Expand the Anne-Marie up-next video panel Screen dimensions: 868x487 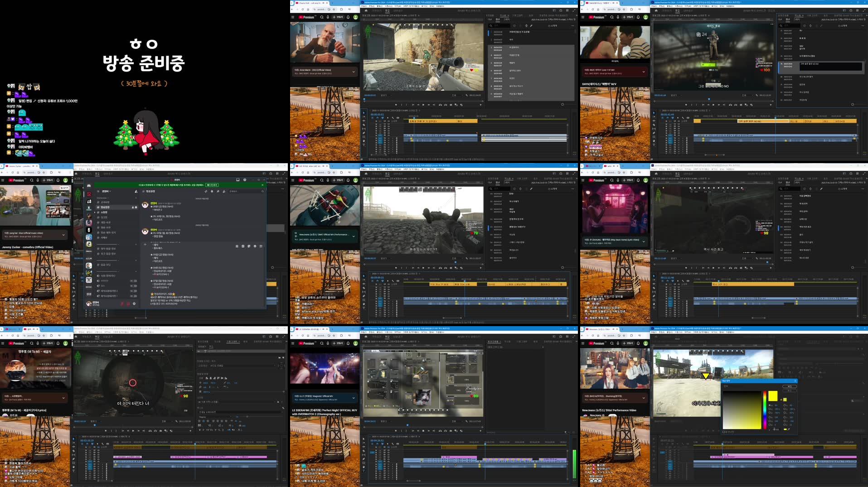(354, 71)
